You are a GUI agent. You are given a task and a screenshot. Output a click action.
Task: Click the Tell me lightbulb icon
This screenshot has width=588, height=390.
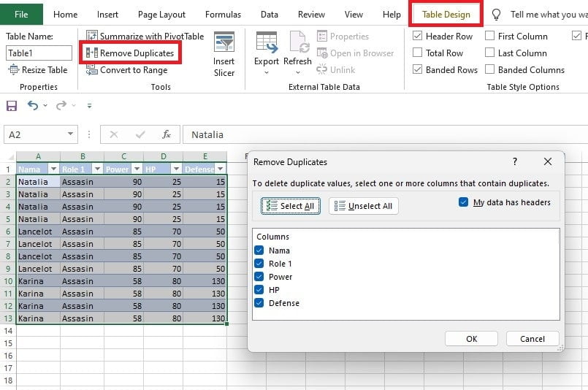click(496, 15)
